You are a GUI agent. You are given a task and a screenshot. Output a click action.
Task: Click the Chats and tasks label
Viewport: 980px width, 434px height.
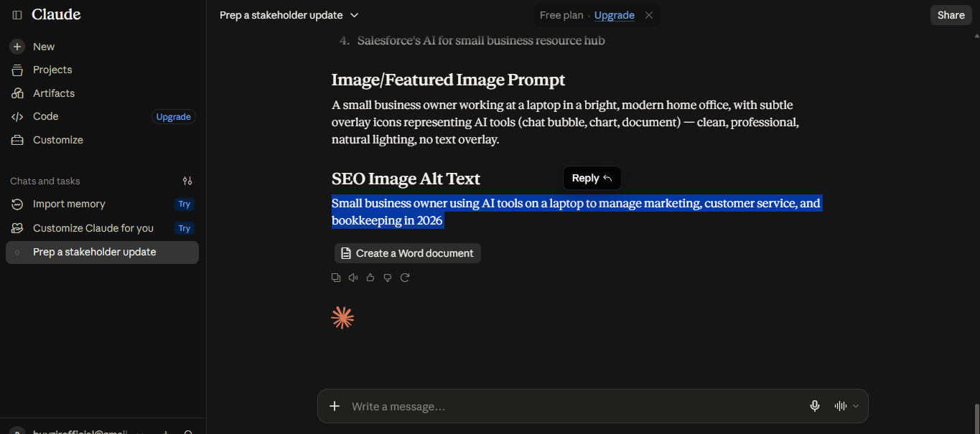tap(45, 181)
